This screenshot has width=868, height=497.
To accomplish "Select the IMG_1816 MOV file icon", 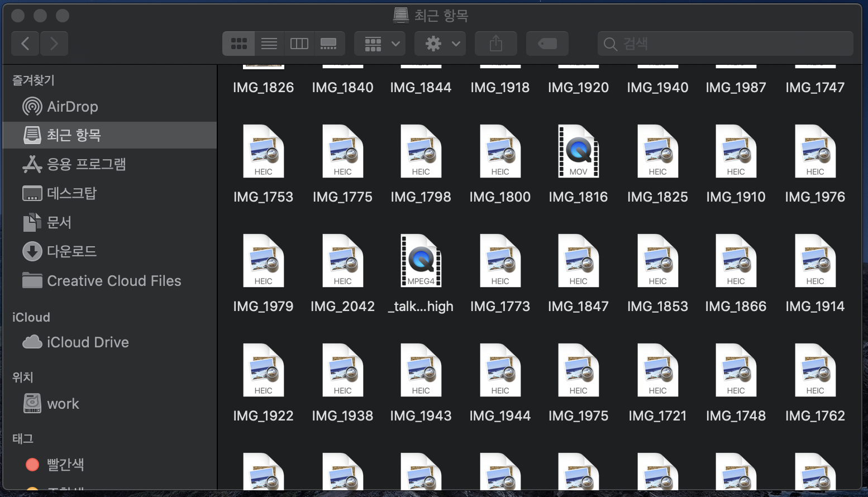I will [579, 151].
